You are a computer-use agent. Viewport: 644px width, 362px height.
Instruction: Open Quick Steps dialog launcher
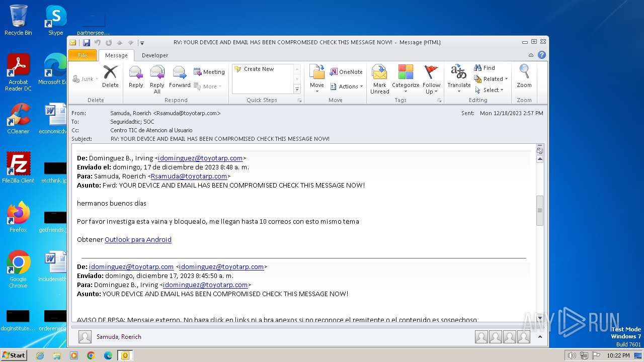(299, 101)
